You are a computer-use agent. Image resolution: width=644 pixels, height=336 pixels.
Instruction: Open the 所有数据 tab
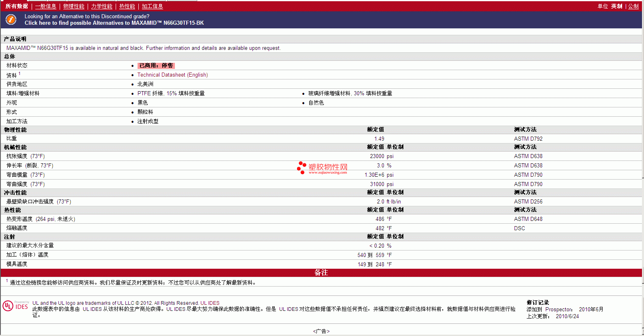tap(17, 6)
